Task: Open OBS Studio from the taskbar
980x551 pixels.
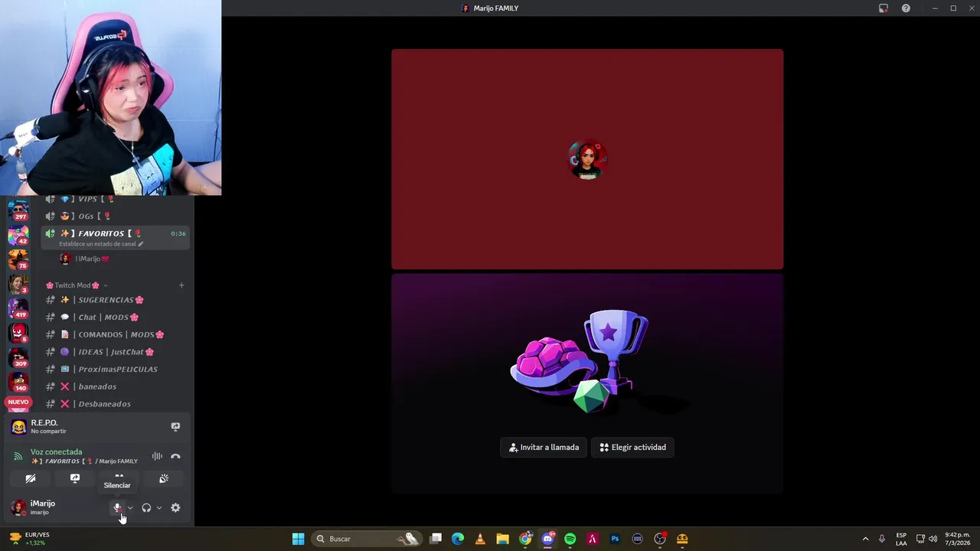Action: click(x=660, y=539)
